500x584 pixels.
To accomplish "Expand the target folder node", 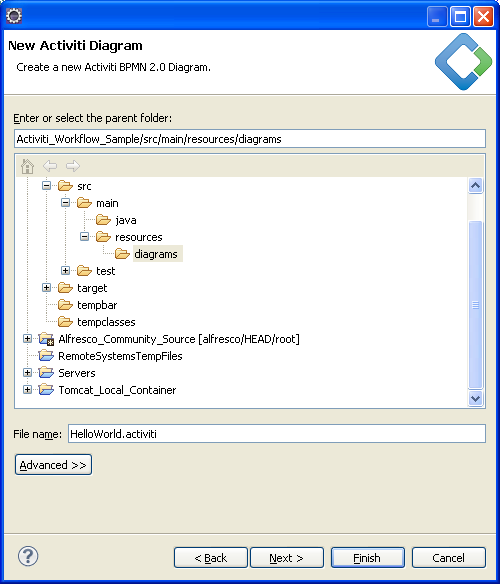I will click(46, 288).
